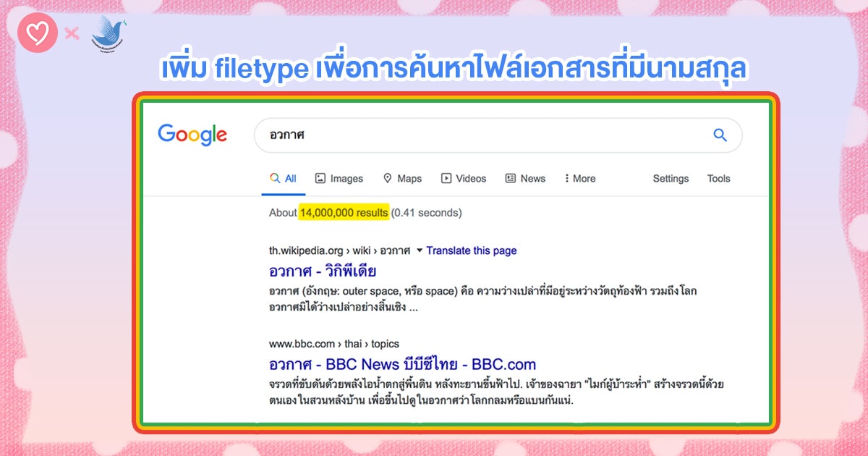
Task: Click the blue magnifier search icon
Action: click(x=720, y=135)
